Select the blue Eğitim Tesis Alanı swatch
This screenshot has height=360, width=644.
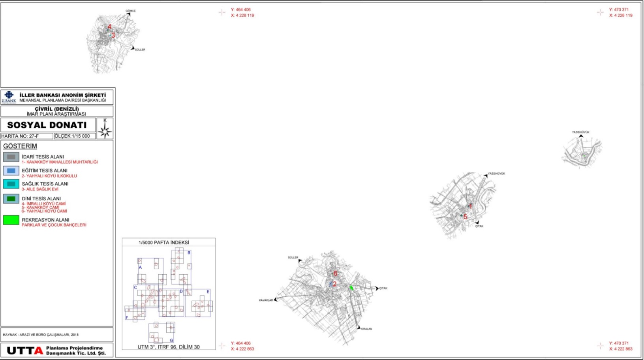click(x=11, y=171)
